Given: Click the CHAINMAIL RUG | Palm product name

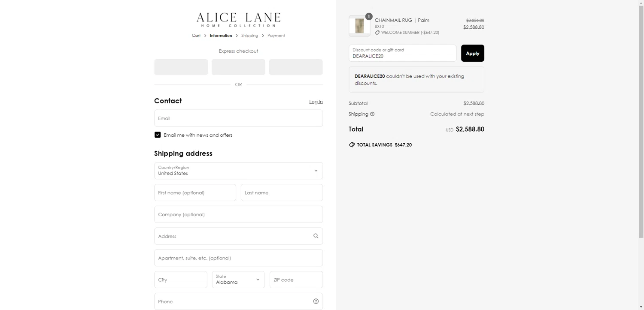Looking at the screenshot, I should pyautogui.click(x=402, y=20).
